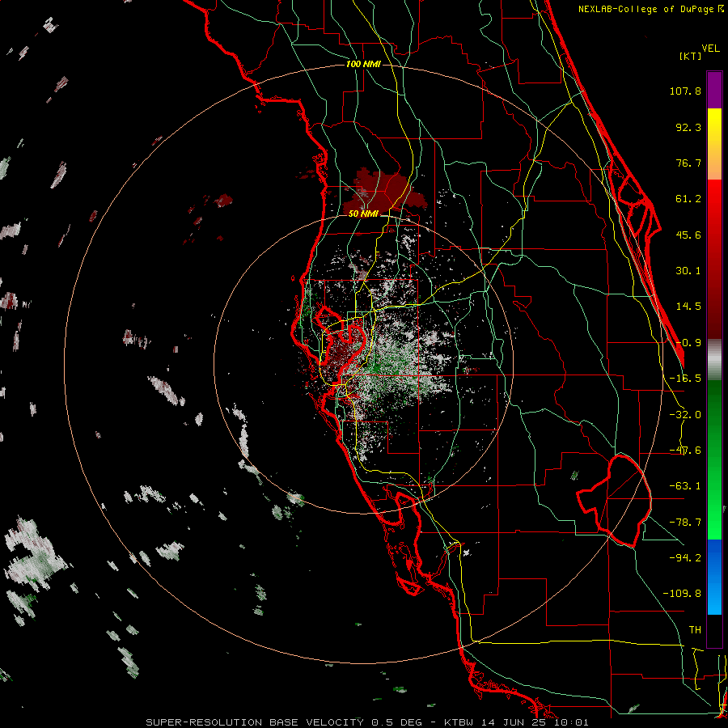Select the -78.7 scale value

tap(685, 523)
